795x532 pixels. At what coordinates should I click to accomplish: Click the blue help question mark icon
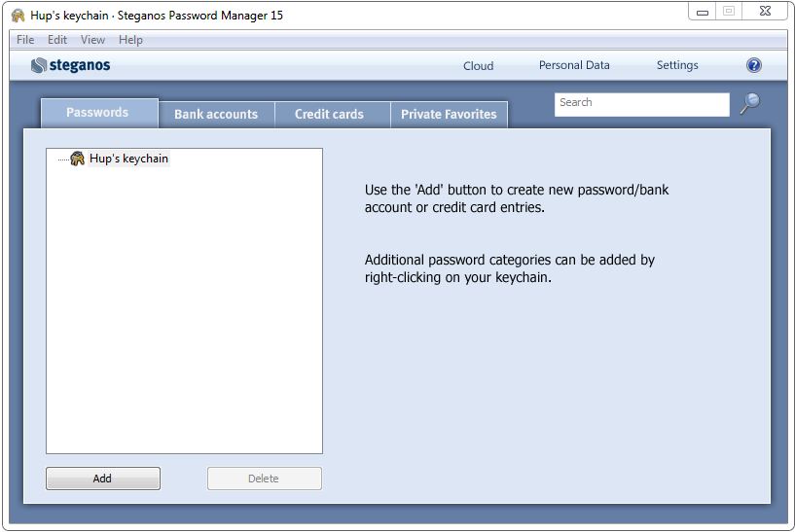tap(754, 65)
